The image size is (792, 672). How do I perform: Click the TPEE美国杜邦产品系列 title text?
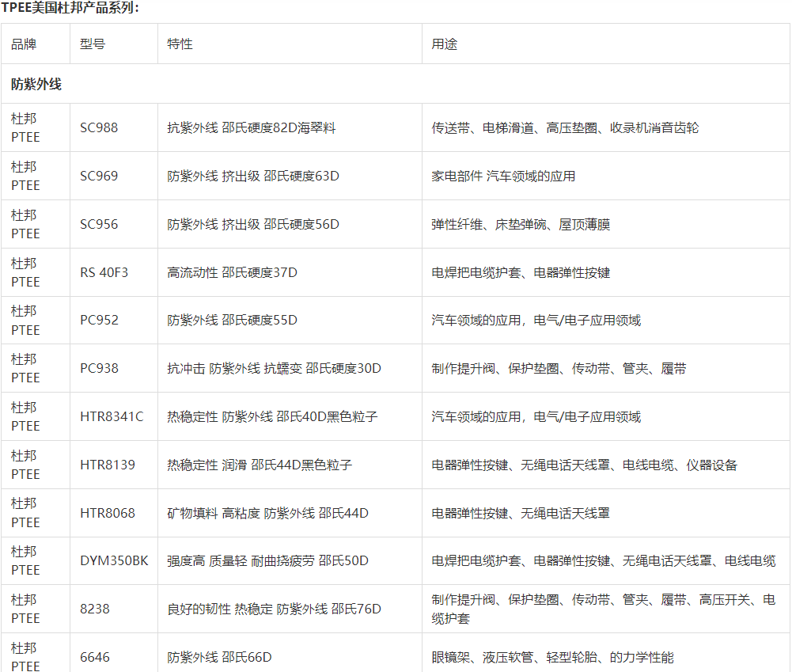[70, 8]
